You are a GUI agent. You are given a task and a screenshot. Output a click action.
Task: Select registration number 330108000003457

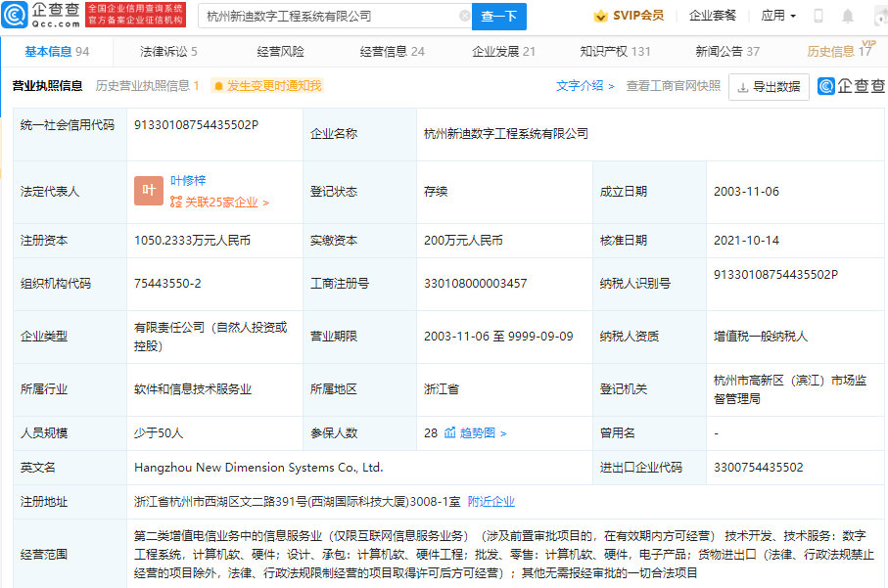(x=475, y=284)
